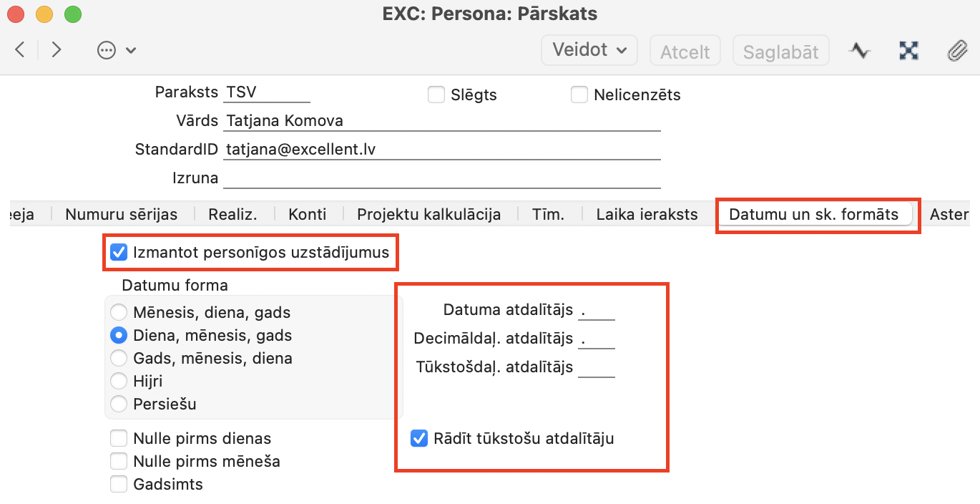This screenshot has height=504, width=980.
Task: Tick the Nelicenzēts checkbox
Action: point(579,94)
